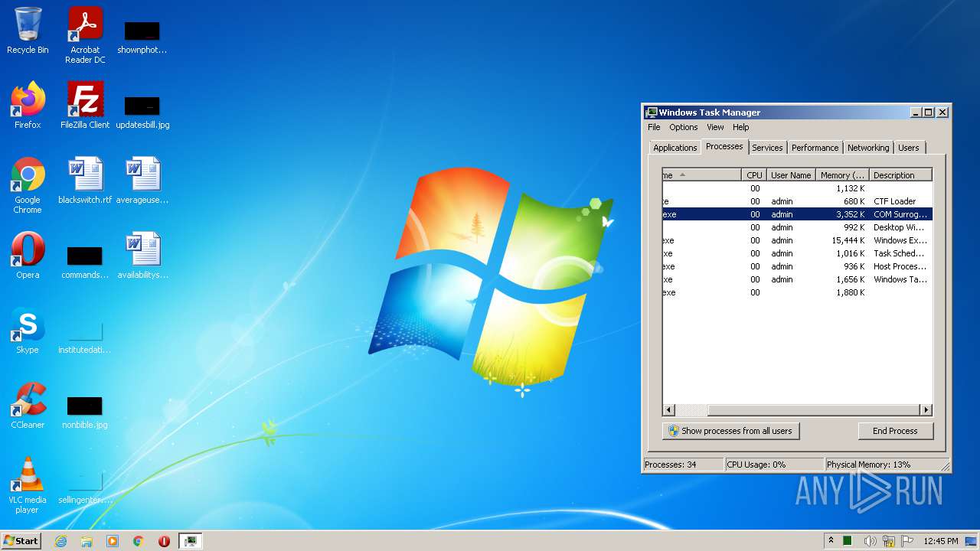Select the Windows Ex... process row
The width and height of the screenshot is (980, 551).
coord(797,240)
